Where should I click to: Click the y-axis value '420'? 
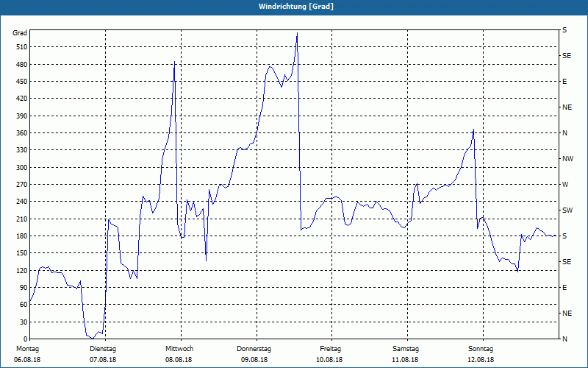(22, 99)
